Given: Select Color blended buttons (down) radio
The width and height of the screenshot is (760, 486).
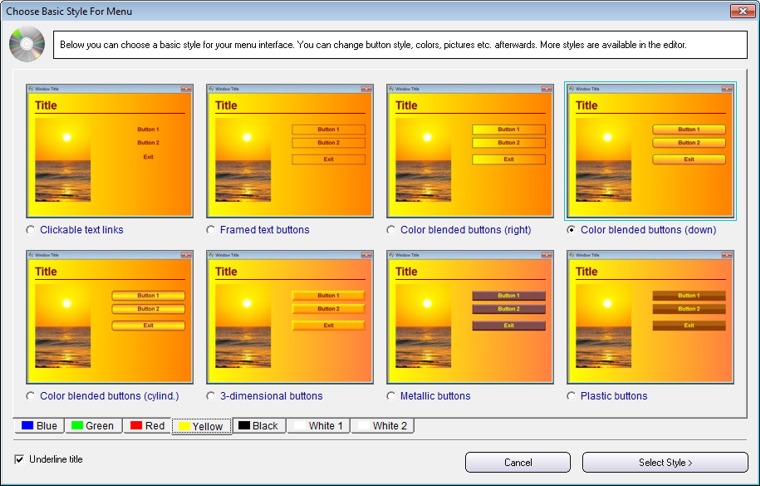Looking at the screenshot, I should tap(571, 230).
